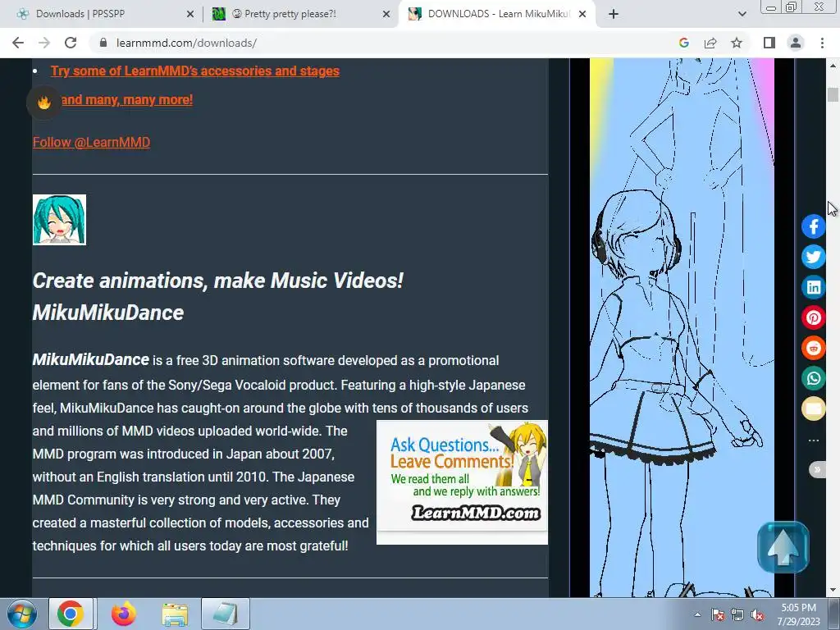Share the page via WhatsApp
Viewport: 840px width, 630px height.
point(813,378)
